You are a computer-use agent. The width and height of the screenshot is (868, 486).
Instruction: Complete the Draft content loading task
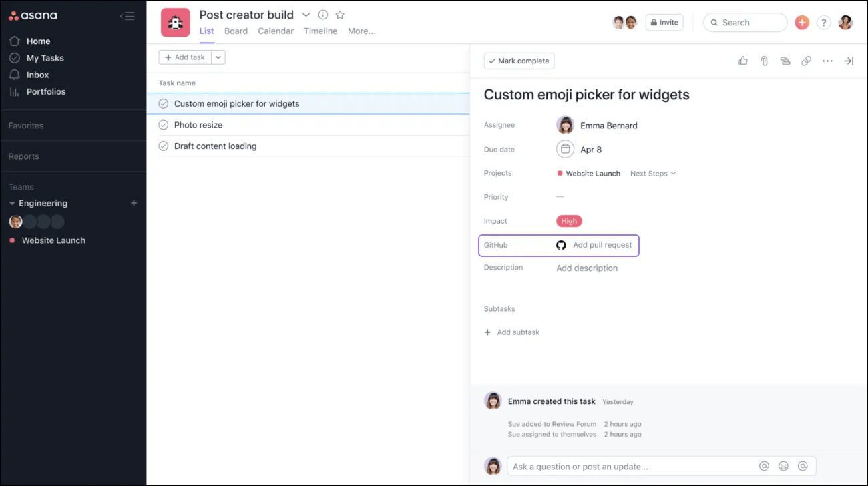pos(164,146)
